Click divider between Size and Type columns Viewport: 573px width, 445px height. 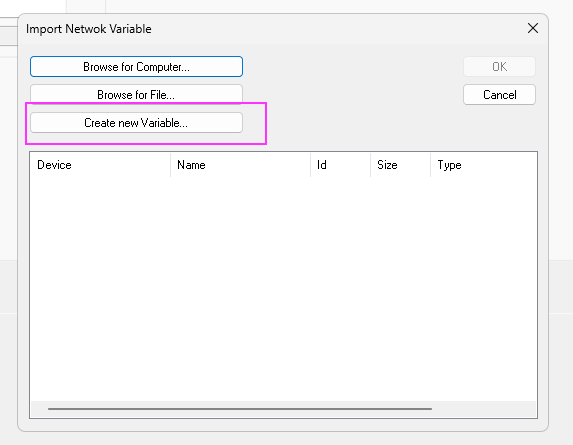click(430, 165)
